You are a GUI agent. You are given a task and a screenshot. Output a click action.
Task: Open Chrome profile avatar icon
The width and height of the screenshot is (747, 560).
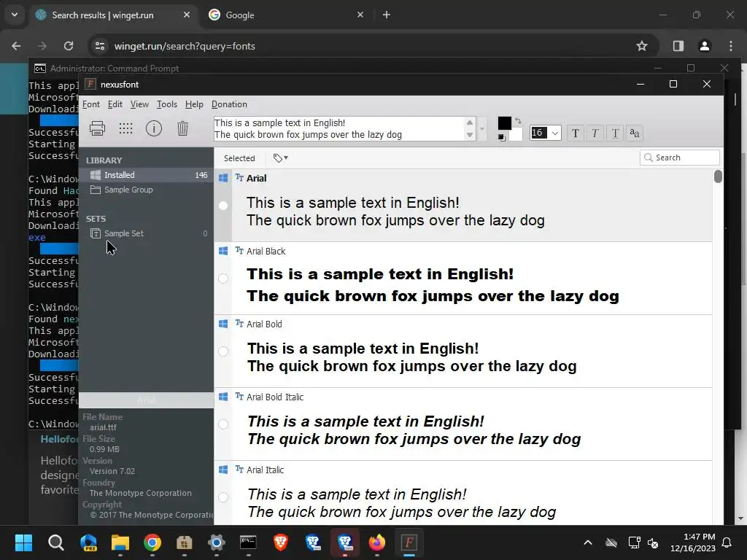point(704,46)
